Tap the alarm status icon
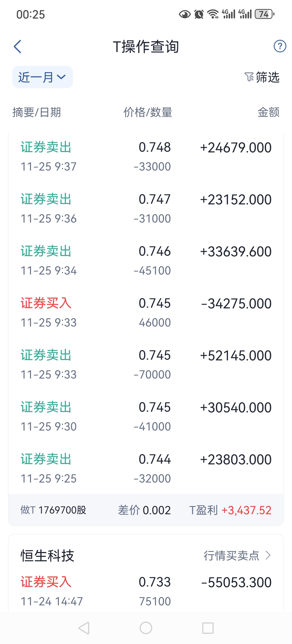The image size is (292, 644). [x=199, y=14]
